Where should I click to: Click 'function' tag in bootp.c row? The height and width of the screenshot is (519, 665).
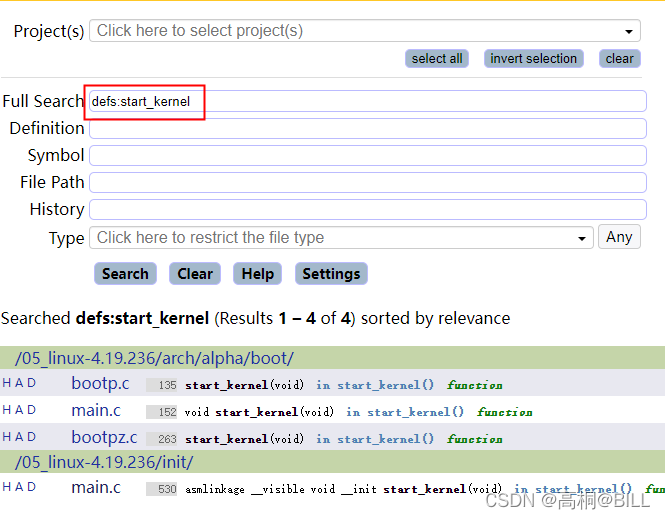tap(475, 385)
